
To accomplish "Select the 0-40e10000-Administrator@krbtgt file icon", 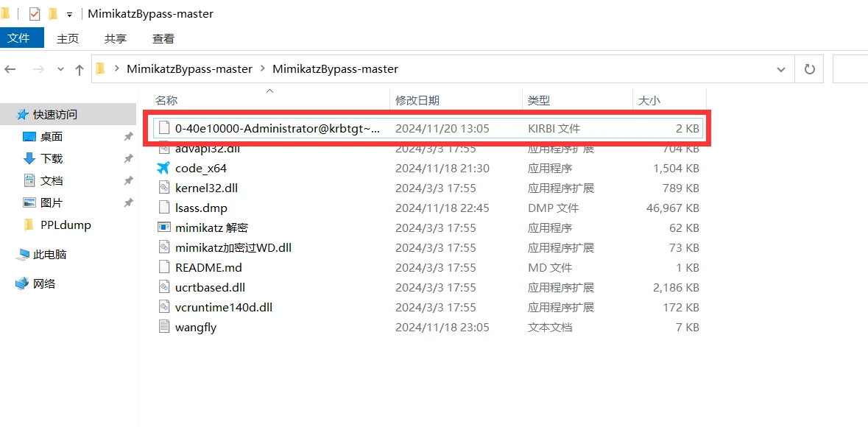I will (x=163, y=128).
